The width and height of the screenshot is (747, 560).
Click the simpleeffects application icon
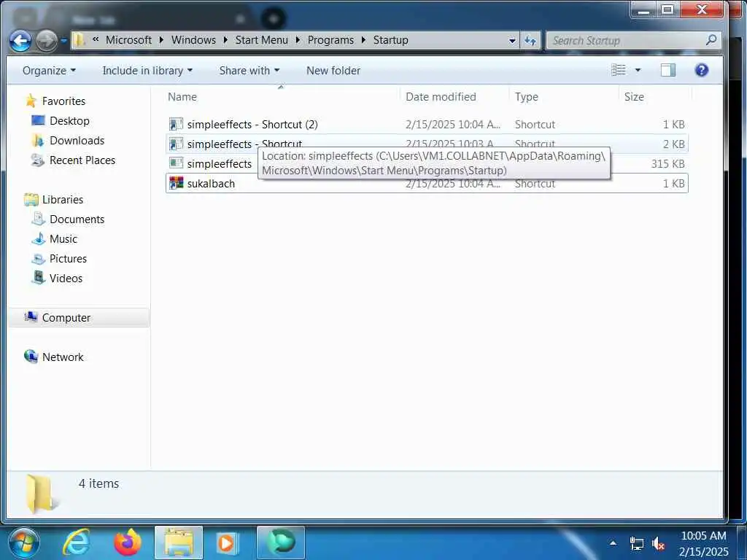coord(177,163)
